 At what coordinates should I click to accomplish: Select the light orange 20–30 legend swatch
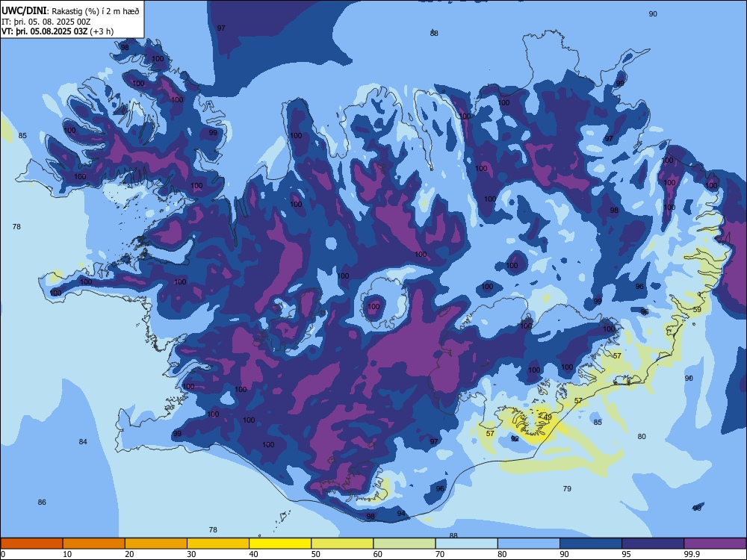coord(156,544)
